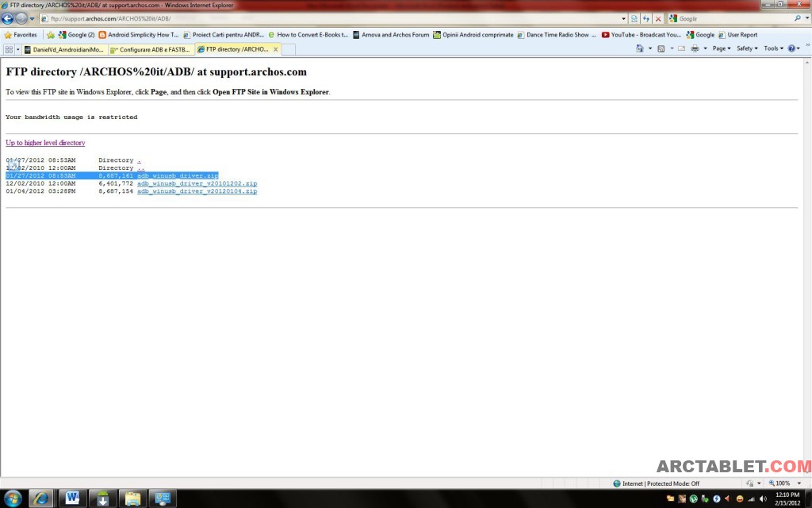Open the search provider dropdown arrow
Image resolution: width=812 pixels, height=508 pixels.
pyautogui.click(x=806, y=19)
